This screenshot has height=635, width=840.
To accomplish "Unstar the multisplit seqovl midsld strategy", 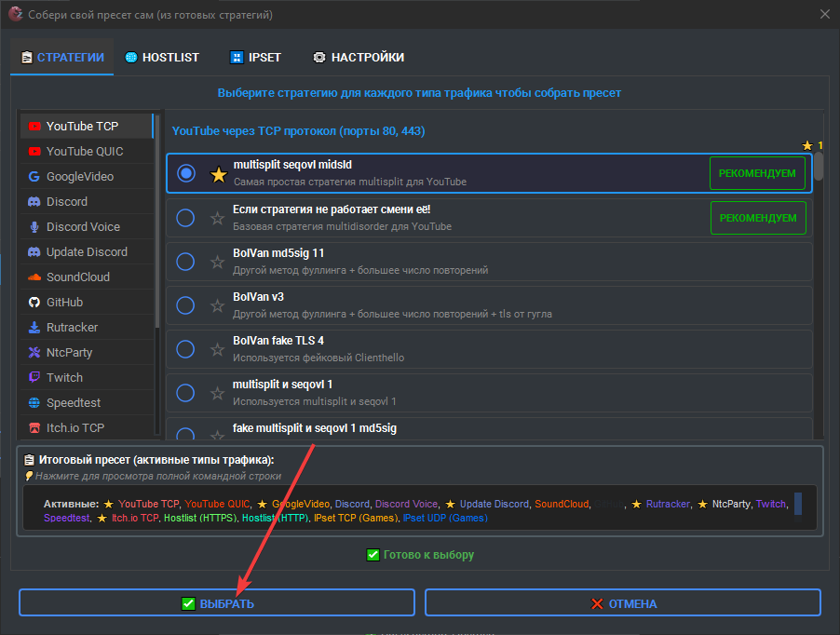I will pos(218,174).
